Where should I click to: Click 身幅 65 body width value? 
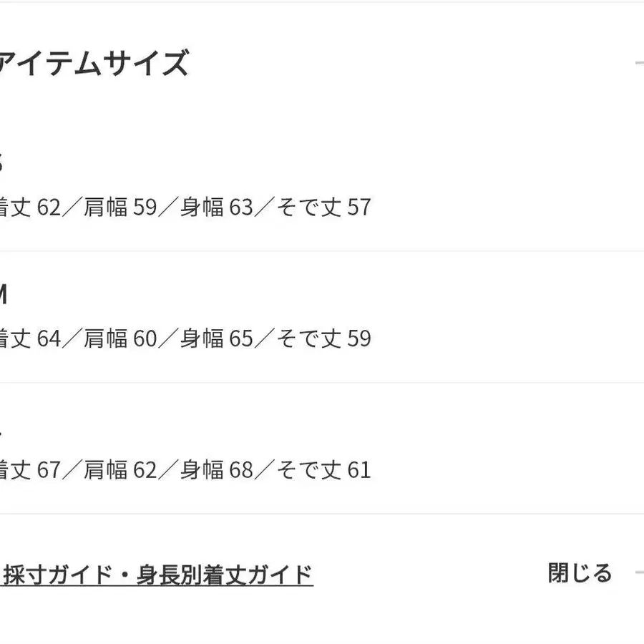(x=216, y=338)
